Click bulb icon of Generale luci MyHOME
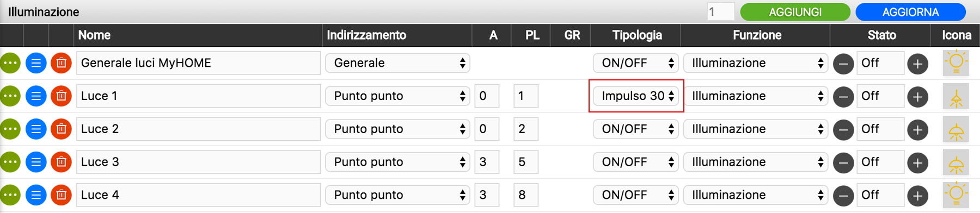The height and width of the screenshot is (213, 980). [956, 63]
